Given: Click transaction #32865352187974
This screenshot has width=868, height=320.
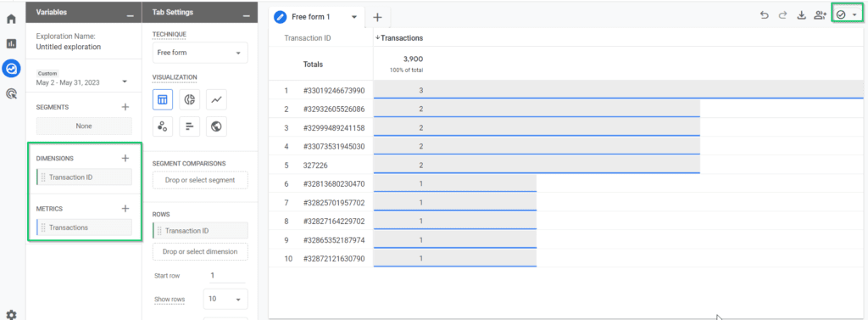Looking at the screenshot, I should (x=334, y=240).
